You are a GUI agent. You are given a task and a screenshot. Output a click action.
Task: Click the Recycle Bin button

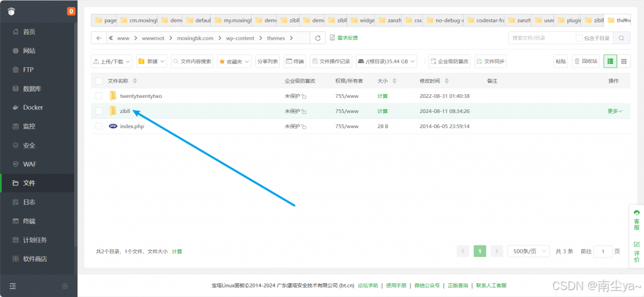pos(586,62)
